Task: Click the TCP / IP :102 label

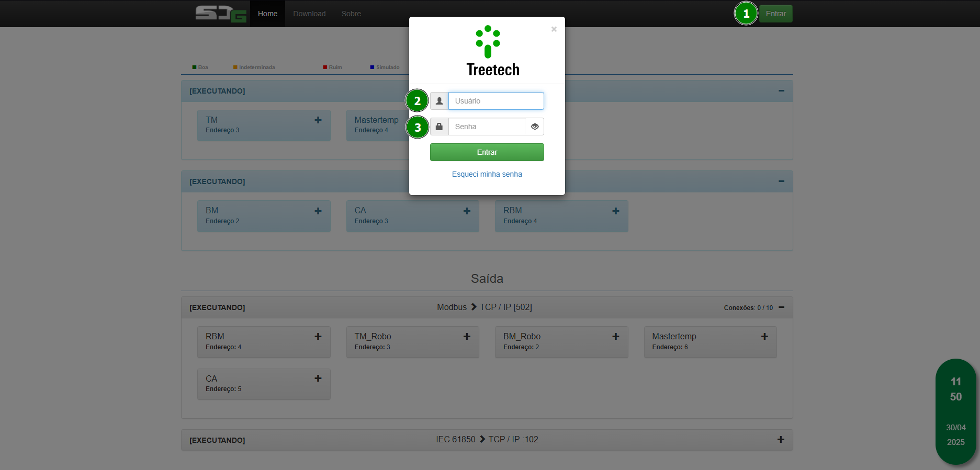Action: [513, 439]
